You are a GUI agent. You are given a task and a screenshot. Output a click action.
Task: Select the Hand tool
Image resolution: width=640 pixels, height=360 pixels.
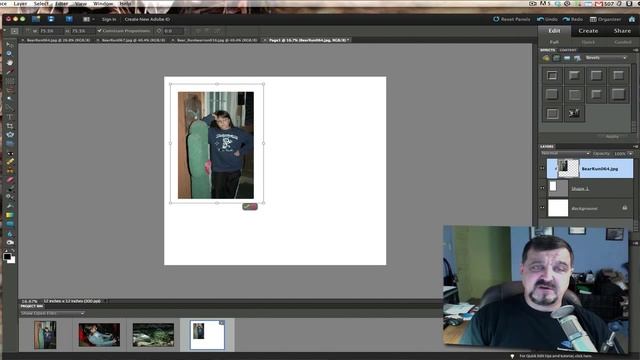click(9, 62)
